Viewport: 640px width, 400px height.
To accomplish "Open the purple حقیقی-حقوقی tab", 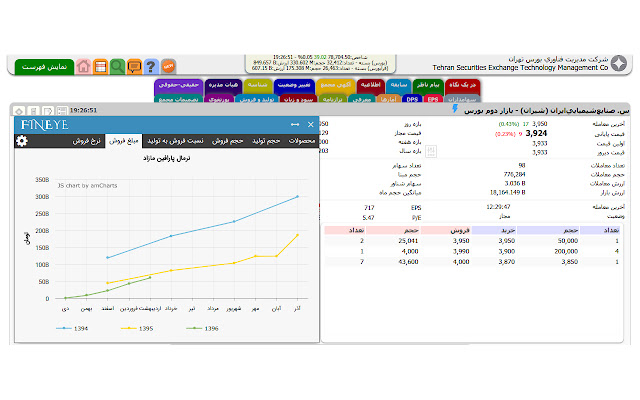I will [x=181, y=87].
